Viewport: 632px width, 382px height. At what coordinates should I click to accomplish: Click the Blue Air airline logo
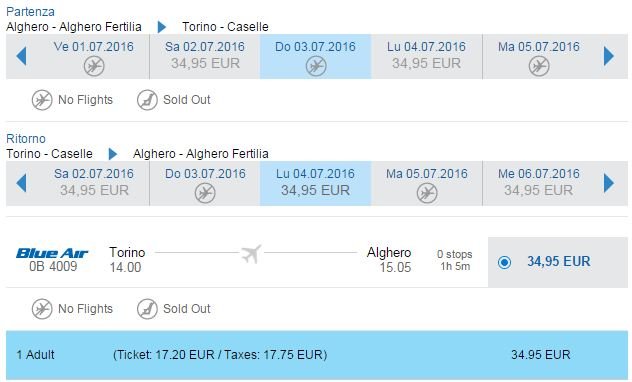point(52,253)
